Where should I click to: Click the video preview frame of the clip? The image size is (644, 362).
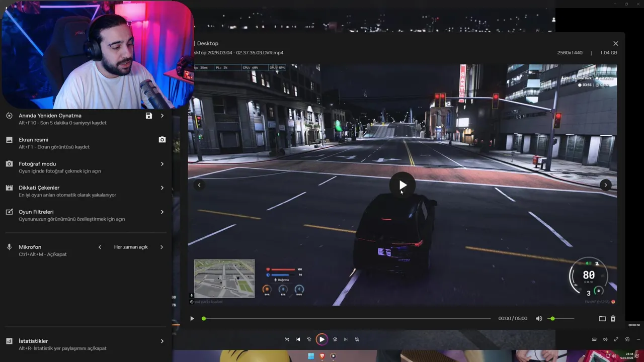[403, 185]
